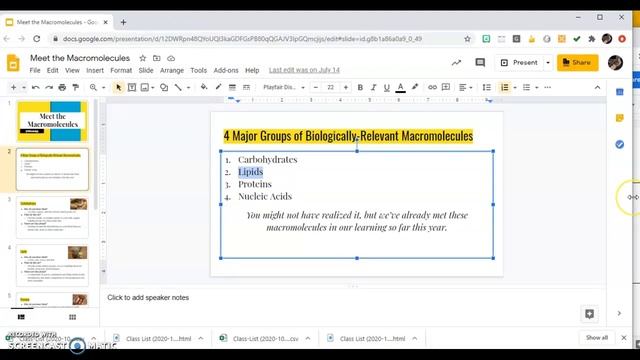
Task: Activate the Paint format tool
Action: (x=76, y=87)
